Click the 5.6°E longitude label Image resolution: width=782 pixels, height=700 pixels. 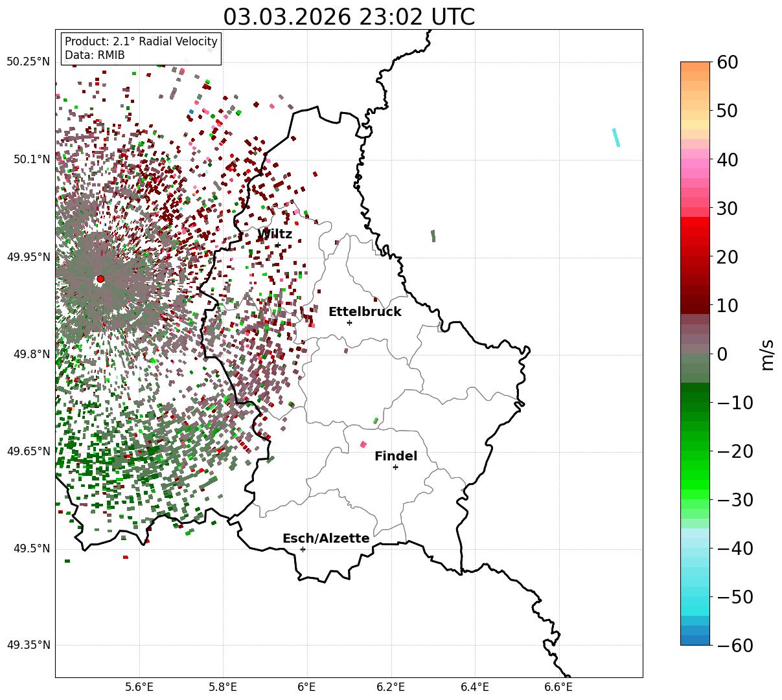[x=139, y=687]
